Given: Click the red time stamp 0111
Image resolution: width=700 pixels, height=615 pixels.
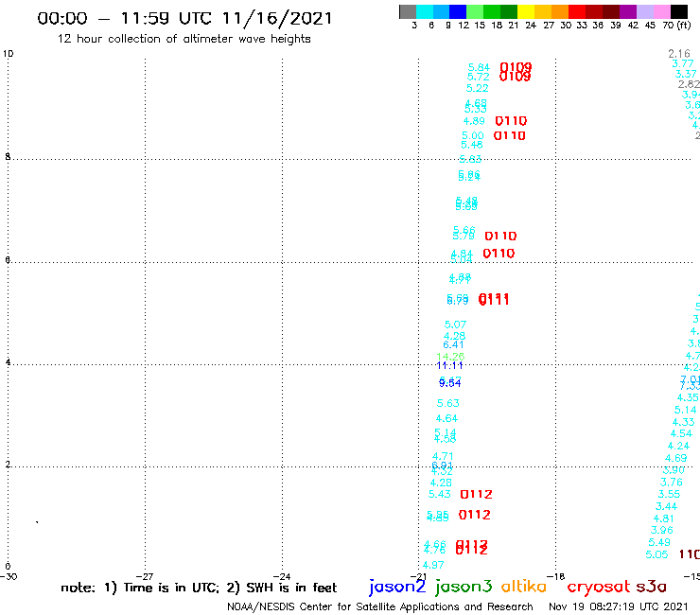Looking at the screenshot, I should pos(494,299).
